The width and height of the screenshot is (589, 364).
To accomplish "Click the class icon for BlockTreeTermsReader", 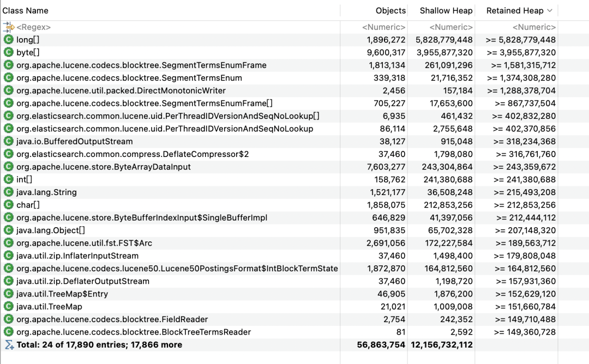I will click(8, 332).
